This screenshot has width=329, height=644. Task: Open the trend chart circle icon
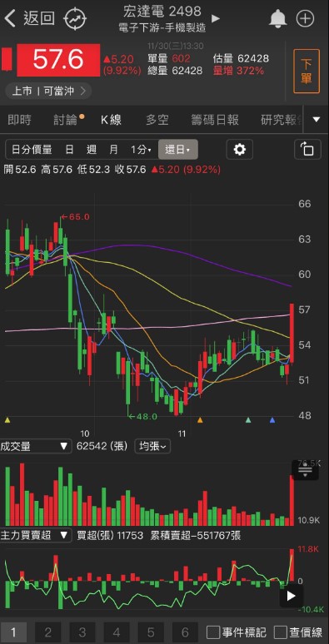(x=75, y=19)
